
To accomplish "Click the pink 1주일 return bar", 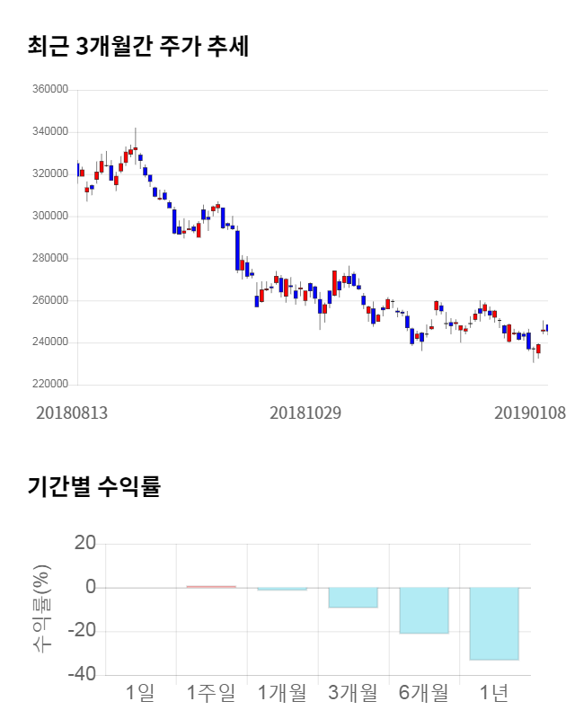I will point(211,587).
